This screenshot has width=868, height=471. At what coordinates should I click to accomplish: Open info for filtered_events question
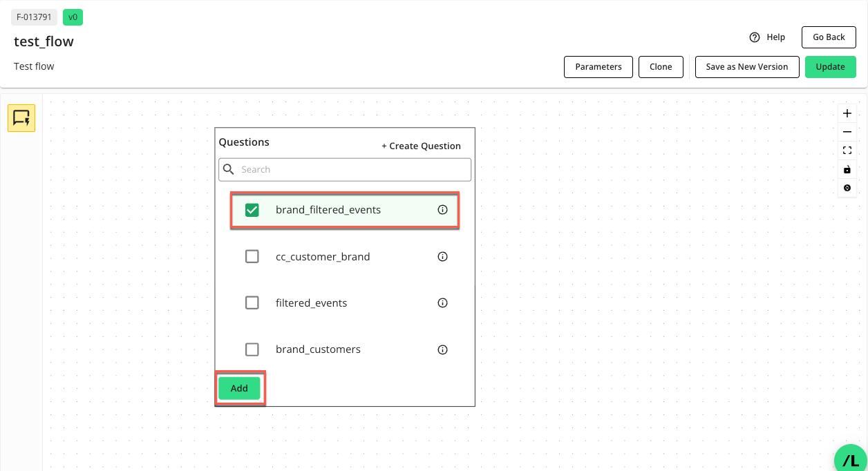[442, 302]
